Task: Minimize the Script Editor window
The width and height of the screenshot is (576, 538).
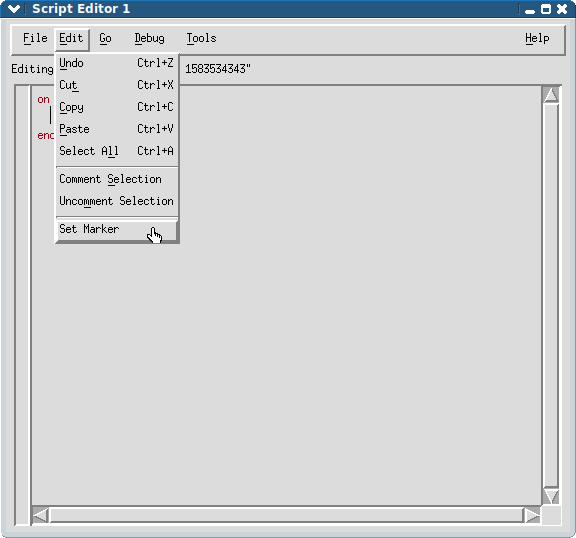Action: 530,9
